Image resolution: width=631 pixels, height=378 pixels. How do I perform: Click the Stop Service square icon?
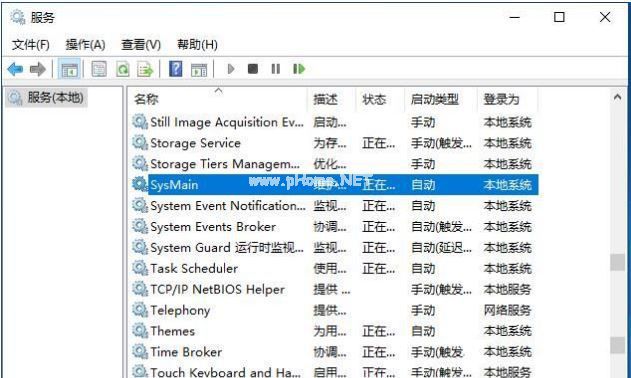click(x=253, y=69)
